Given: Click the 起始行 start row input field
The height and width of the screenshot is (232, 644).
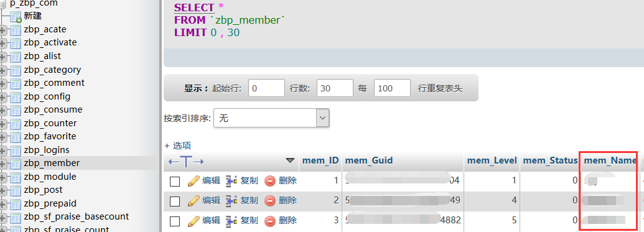Looking at the screenshot, I should [x=266, y=88].
